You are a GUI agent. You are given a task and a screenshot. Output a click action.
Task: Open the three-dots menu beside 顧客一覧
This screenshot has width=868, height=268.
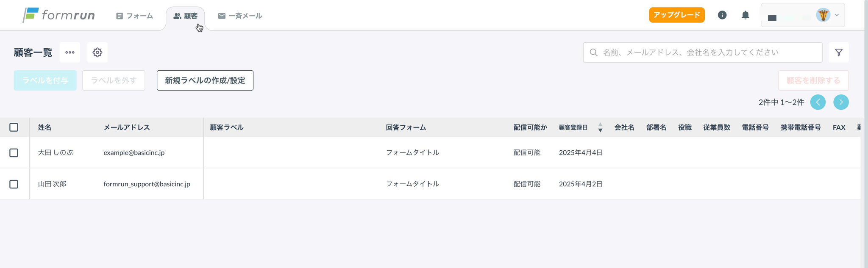click(70, 52)
